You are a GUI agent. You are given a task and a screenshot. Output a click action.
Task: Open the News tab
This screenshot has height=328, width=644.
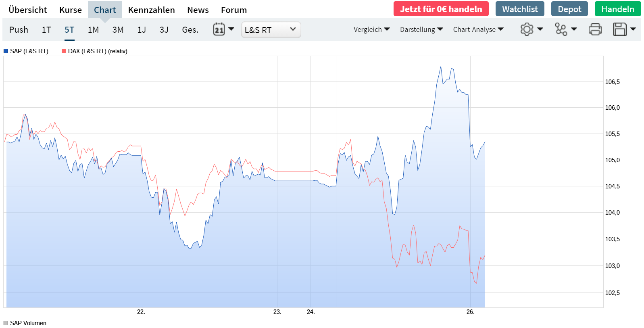coord(198,10)
